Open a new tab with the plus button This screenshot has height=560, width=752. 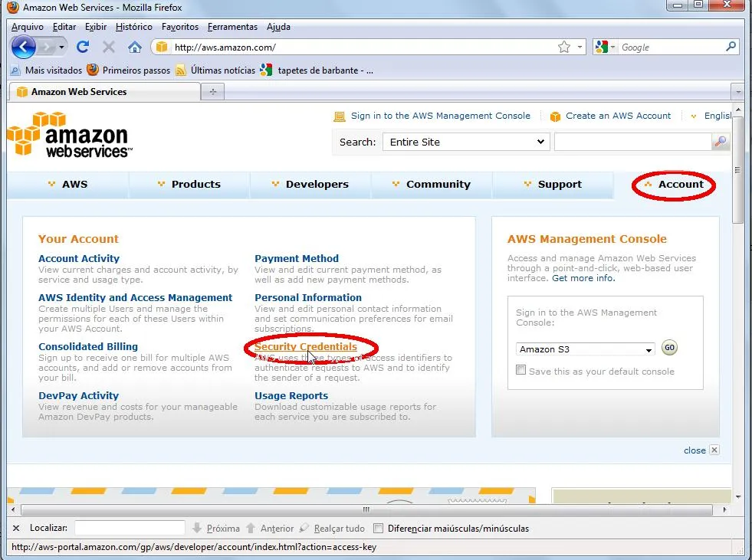(212, 92)
